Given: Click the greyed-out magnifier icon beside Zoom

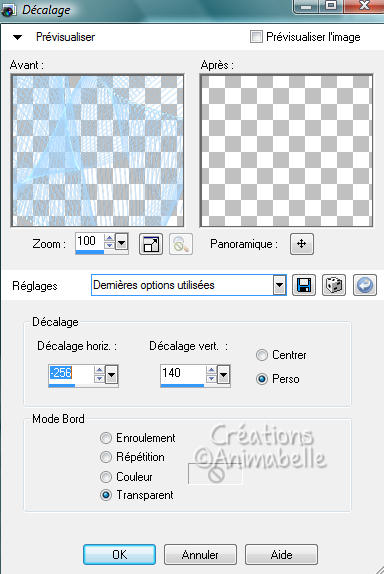Looking at the screenshot, I should tap(181, 244).
